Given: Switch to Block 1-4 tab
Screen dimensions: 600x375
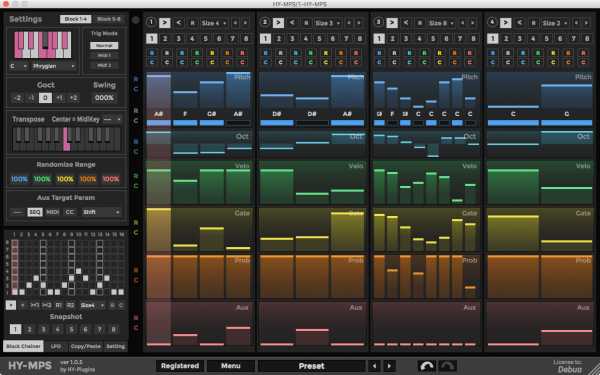Looking at the screenshot, I should click(75, 19).
